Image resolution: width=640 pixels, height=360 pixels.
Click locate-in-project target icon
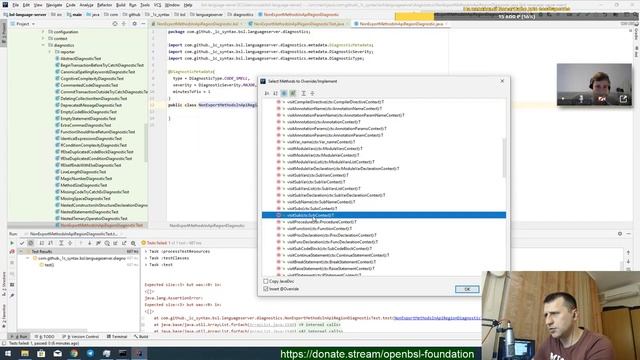115,24
